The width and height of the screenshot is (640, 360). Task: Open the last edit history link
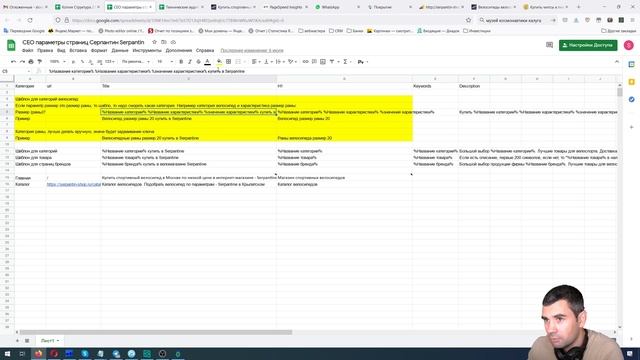point(252,51)
